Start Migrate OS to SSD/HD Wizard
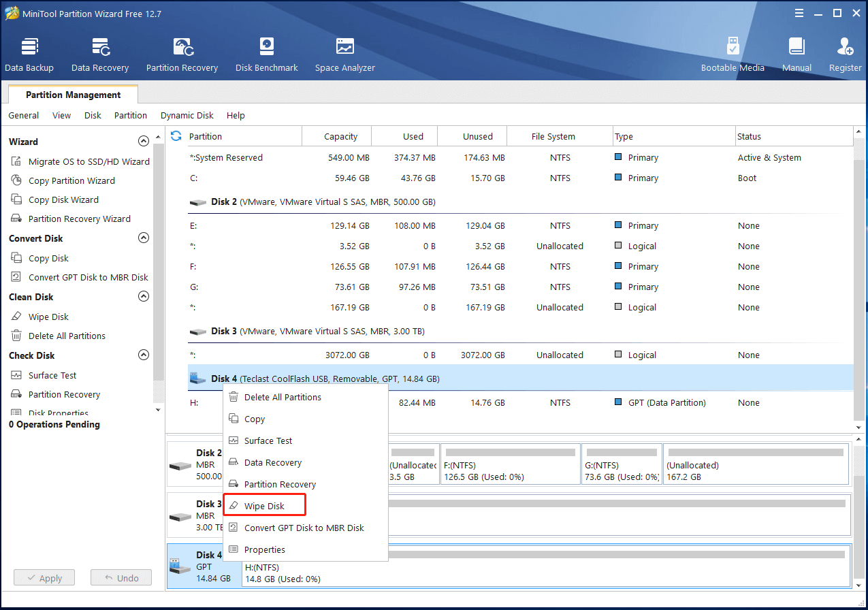This screenshot has height=610, width=868. (80, 161)
